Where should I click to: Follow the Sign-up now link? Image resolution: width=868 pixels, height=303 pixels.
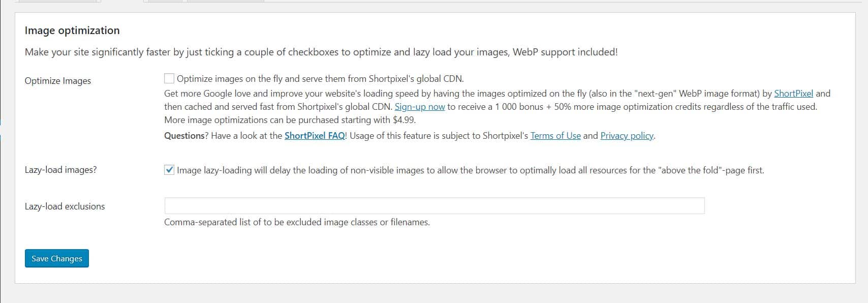[420, 107]
